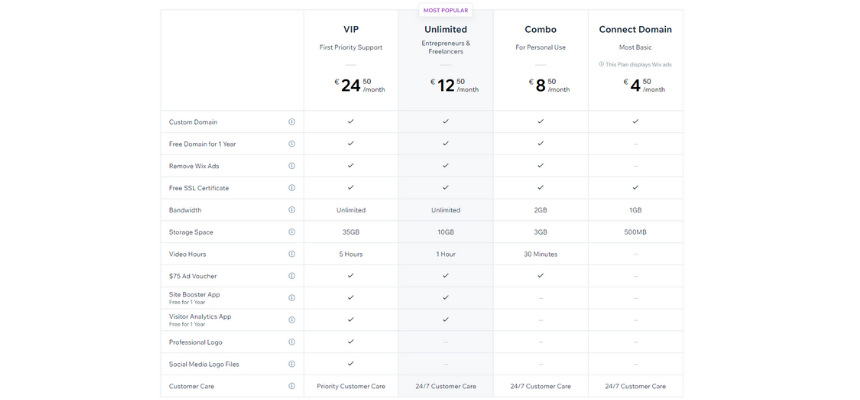Click Combo '24/7 Customer Care' cell
860x400 pixels.
tap(541, 386)
